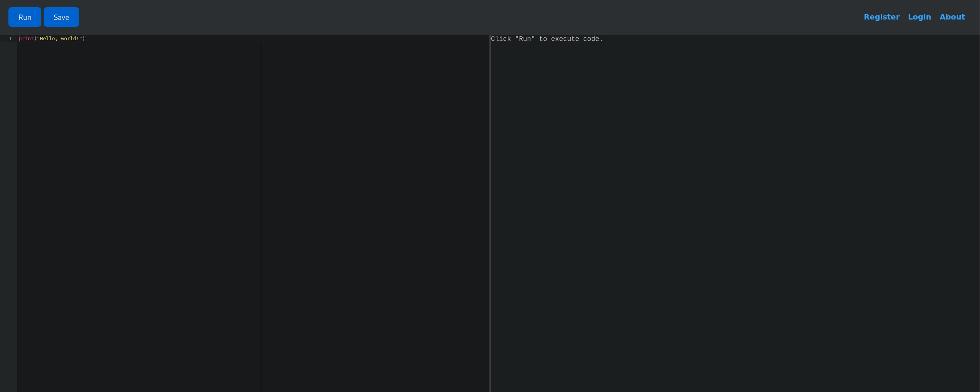
Task: Run the code with the Run button
Action: coord(25,17)
